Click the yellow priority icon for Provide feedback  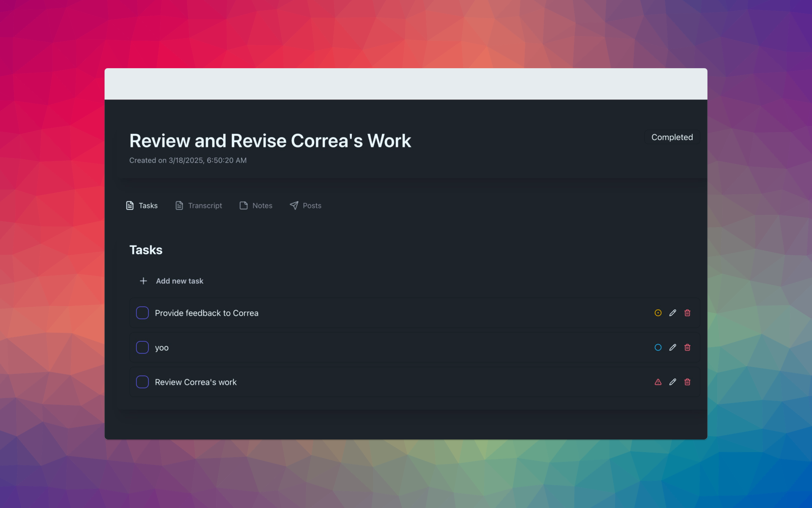point(658,313)
